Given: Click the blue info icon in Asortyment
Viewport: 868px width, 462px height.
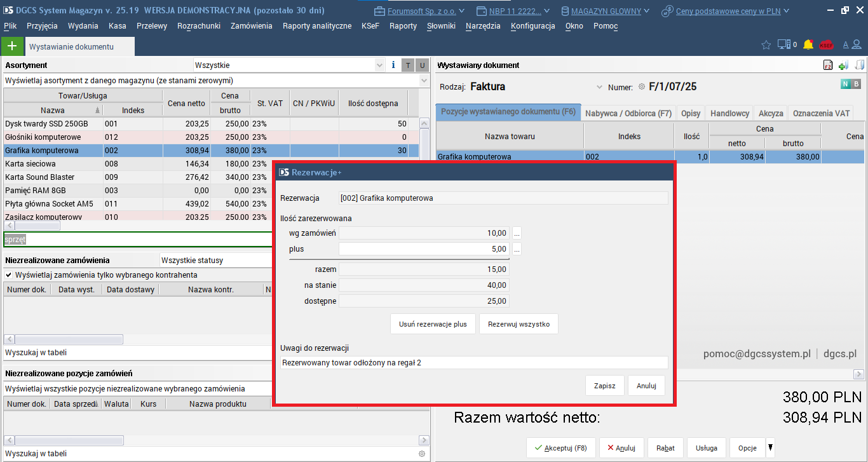Looking at the screenshot, I should [393, 65].
